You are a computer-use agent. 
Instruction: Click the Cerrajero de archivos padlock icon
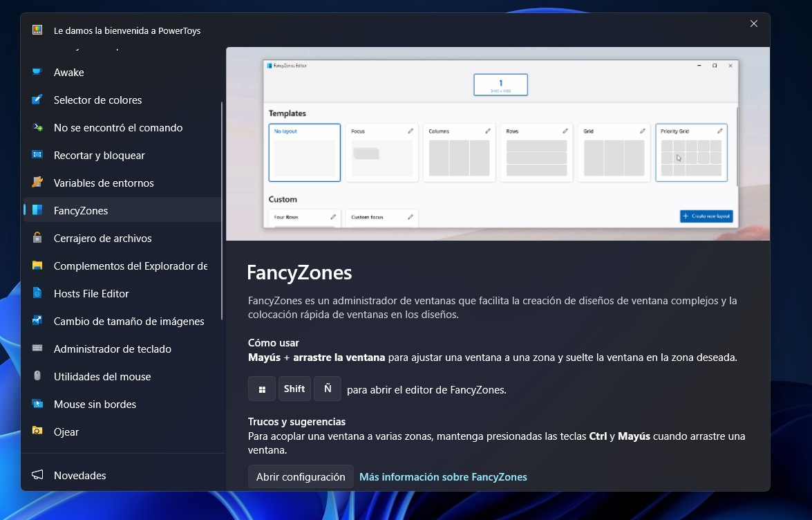[x=37, y=238]
